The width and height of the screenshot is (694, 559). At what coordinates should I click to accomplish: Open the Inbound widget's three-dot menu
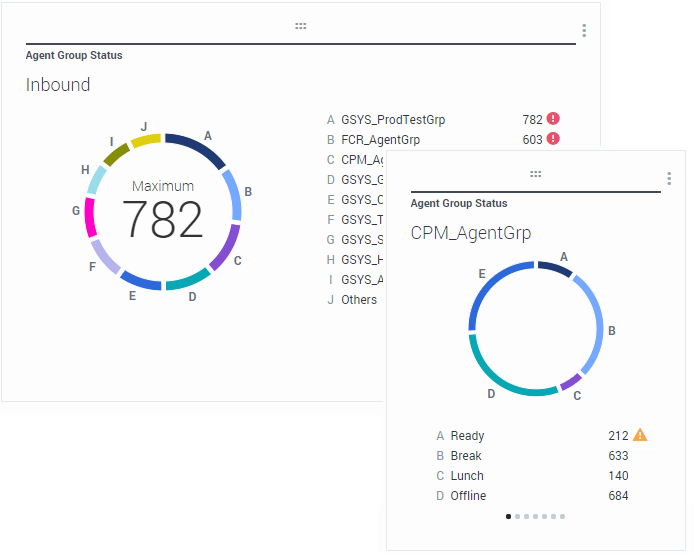click(x=584, y=31)
